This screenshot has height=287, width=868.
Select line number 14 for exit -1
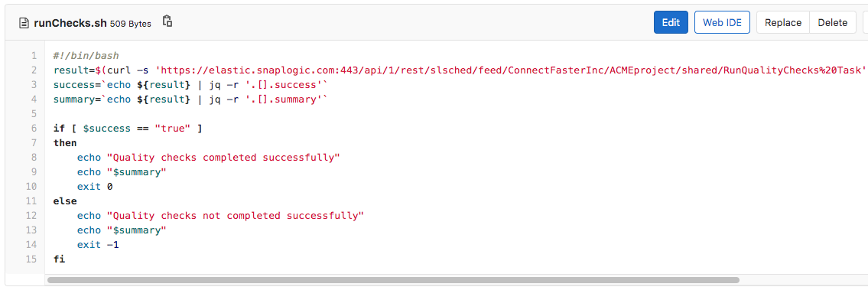[32, 244]
